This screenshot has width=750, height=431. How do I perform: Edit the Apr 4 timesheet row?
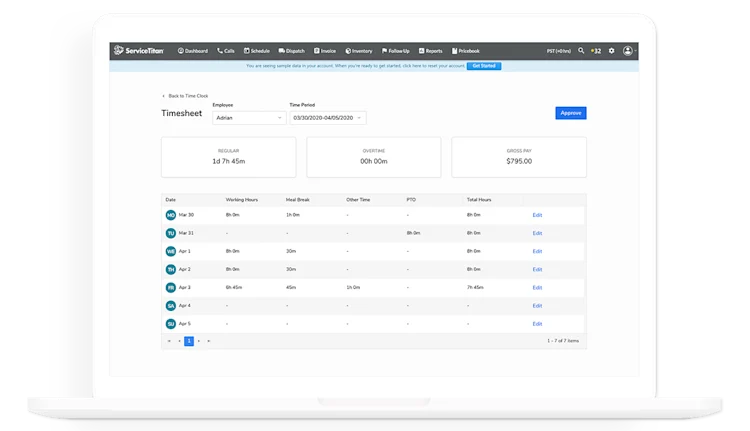[x=537, y=306]
